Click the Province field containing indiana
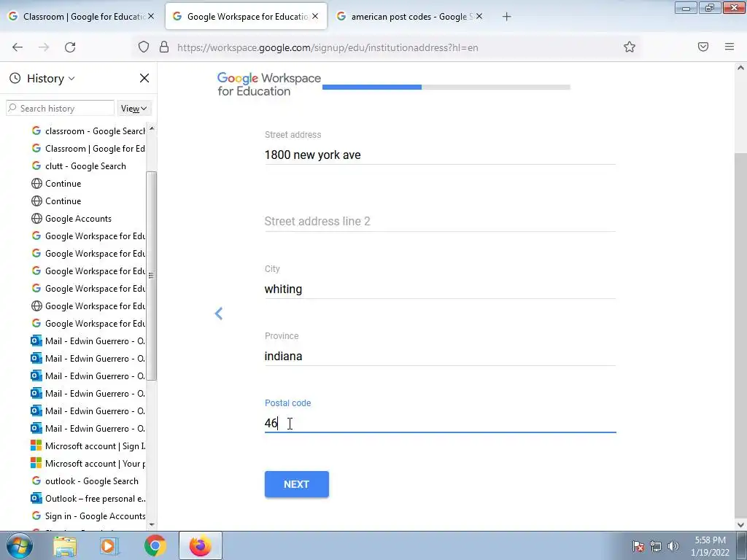The image size is (747, 560). pyautogui.click(x=440, y=356)
